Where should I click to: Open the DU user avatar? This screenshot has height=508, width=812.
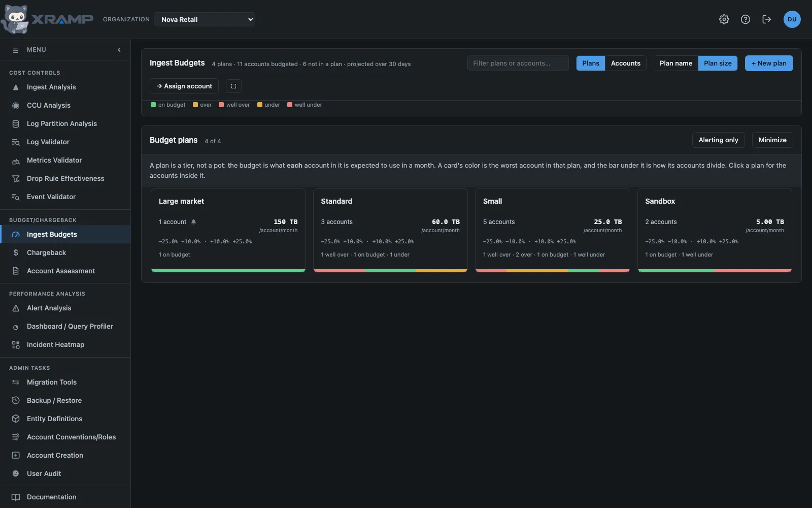[x=792, y=19]
